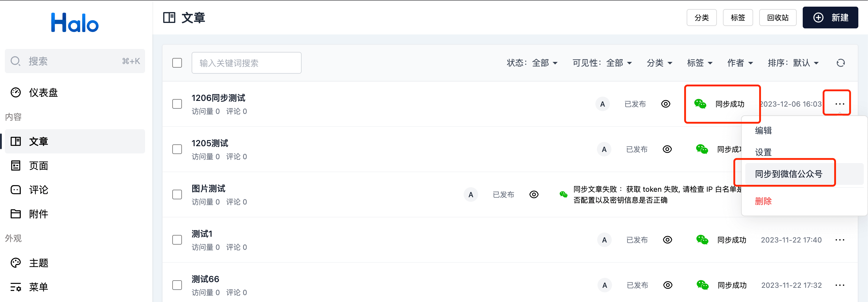Click the WeChat icon on the 图片测试 row
The image size is (868, 302).
(x=563, y=194)
